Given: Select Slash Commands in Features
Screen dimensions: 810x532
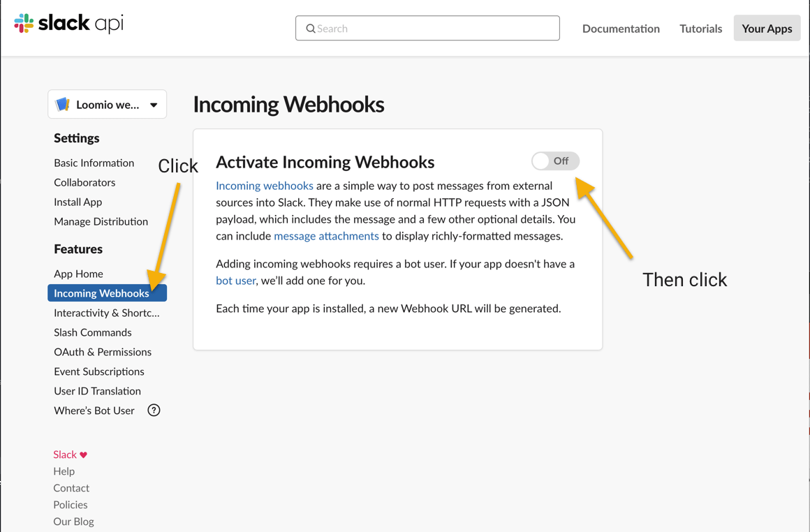Looking at the screenshot, I should click(92, 332).
